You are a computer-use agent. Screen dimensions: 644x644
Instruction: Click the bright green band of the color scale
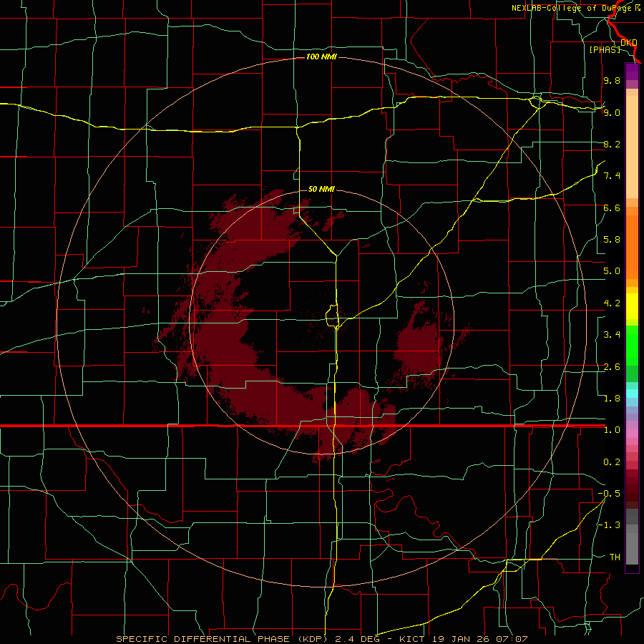[632, 345]
